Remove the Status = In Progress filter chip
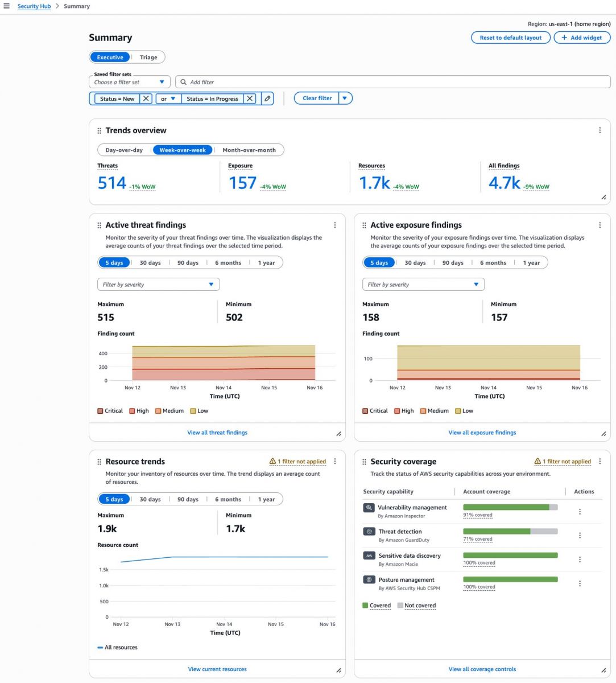Viewport: 616px width, 683px height. 250,98
